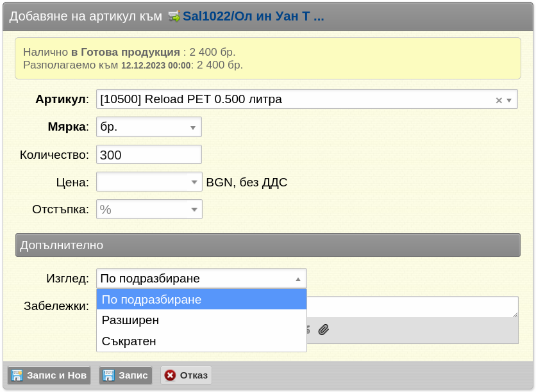Click the red cancel icon on Отказ
This screenshot has height=392, width=536.
point(170,375)
